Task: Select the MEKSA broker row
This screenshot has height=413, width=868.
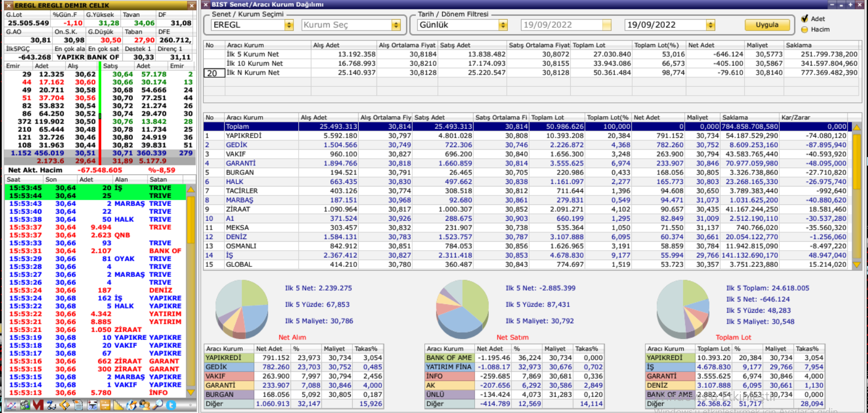Action: [526, 228]
